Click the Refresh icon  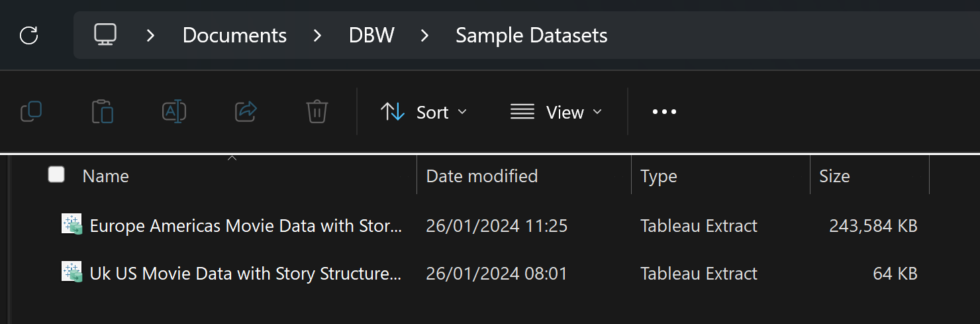pyautogui.click(x=29, y=35)
